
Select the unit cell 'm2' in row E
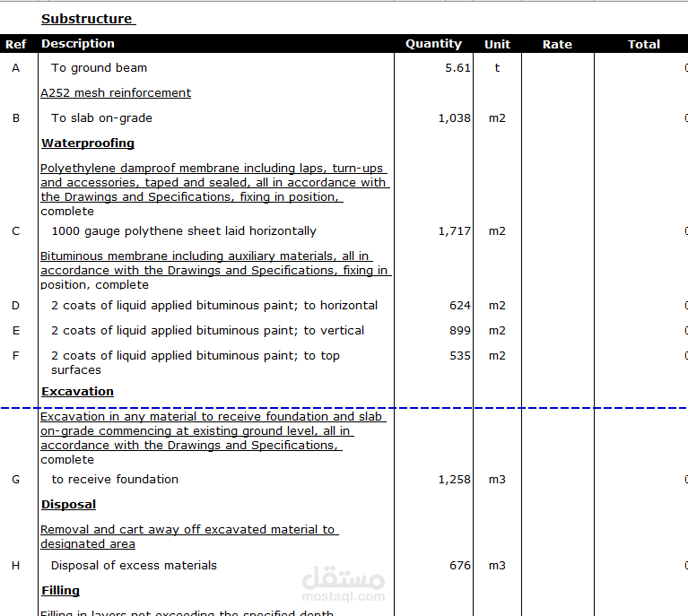point(497,330)
